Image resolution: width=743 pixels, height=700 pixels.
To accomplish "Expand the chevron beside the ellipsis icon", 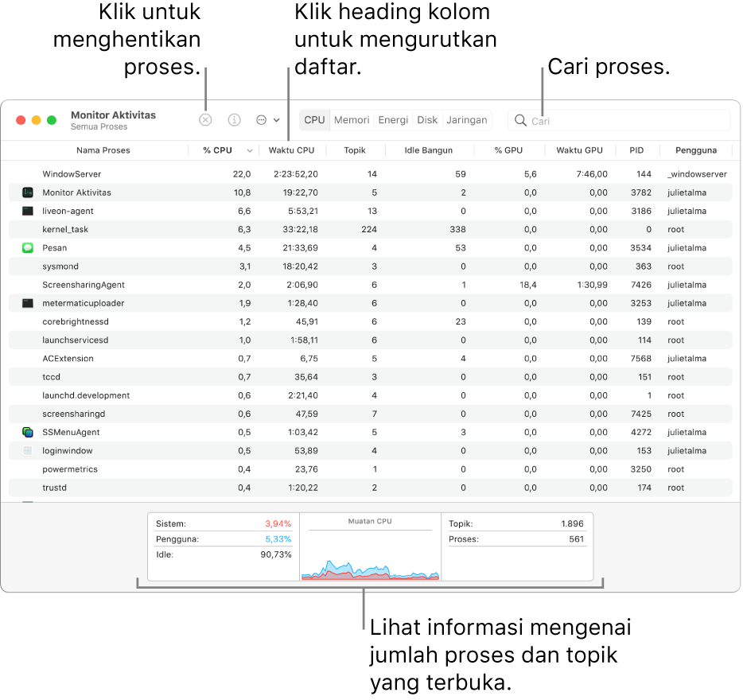I will [x=276, y=120].
